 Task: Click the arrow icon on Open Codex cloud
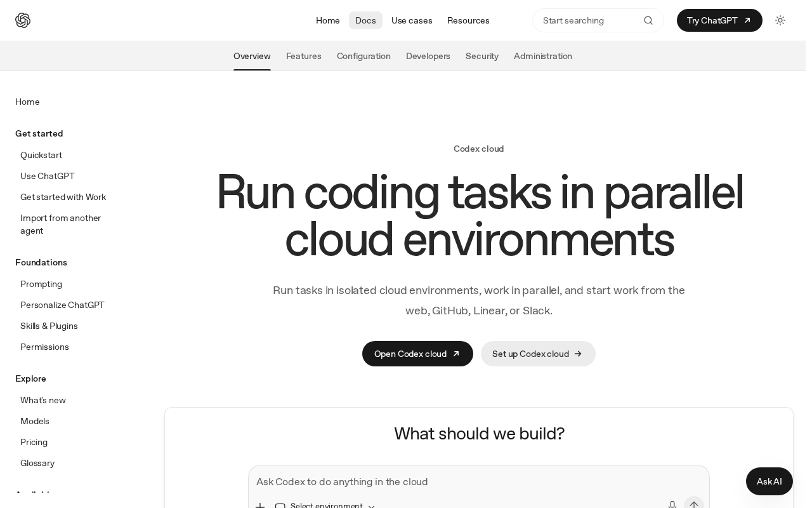(456, 354)
